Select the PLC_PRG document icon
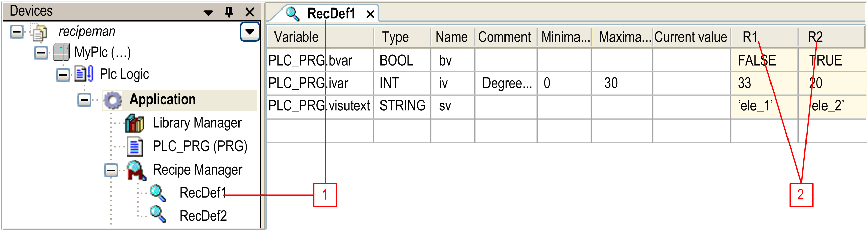The width and height of the screenshot is (868, 231). [135, 146]
